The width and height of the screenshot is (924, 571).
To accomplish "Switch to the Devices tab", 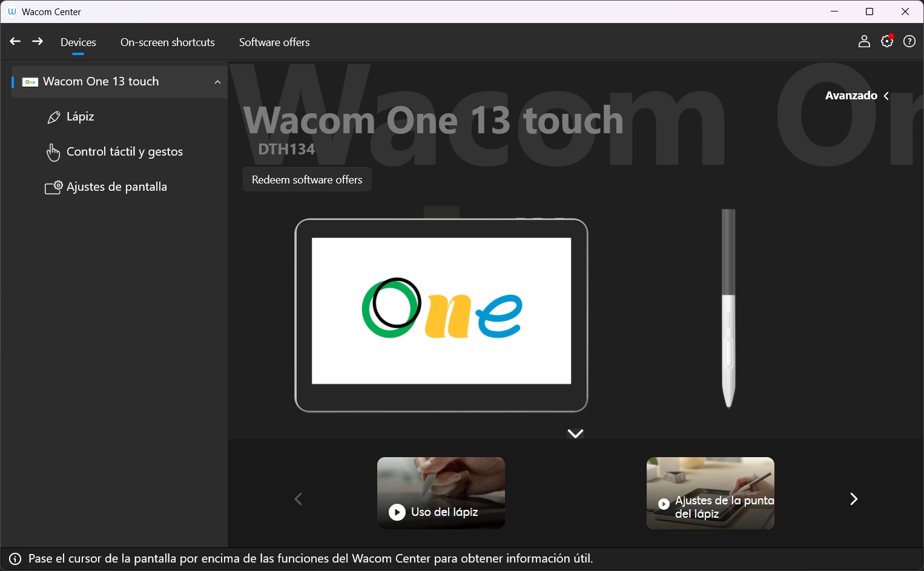I will (78, 42).
